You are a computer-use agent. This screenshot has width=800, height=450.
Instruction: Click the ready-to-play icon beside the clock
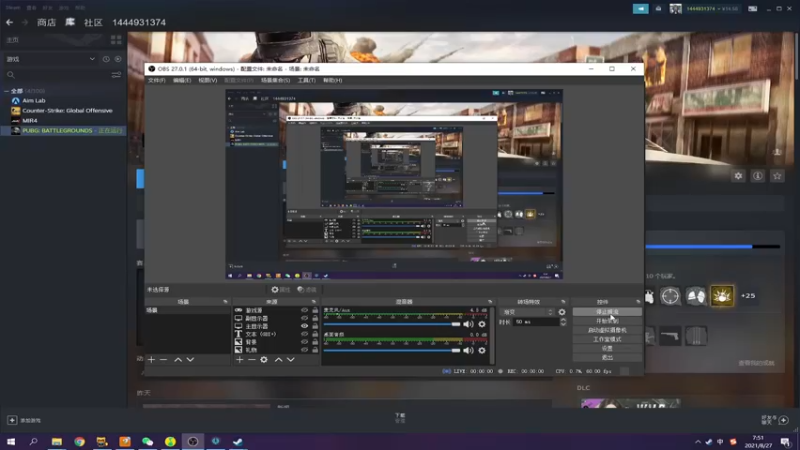coord(118,59)
